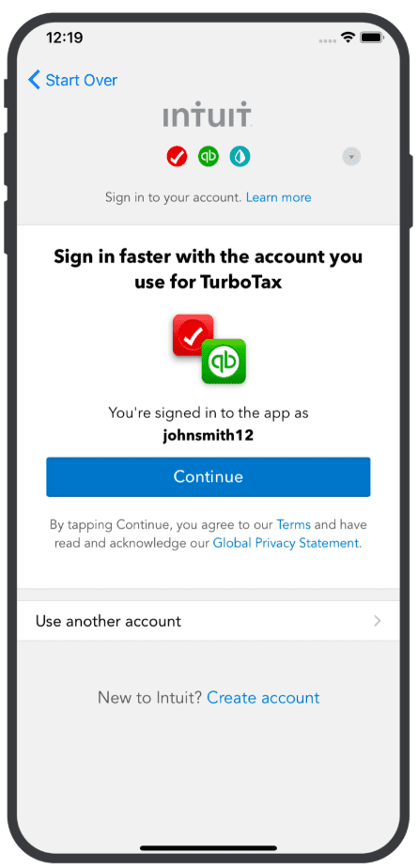
Task: Tap the home indicator bar
Action: (209, 847)
